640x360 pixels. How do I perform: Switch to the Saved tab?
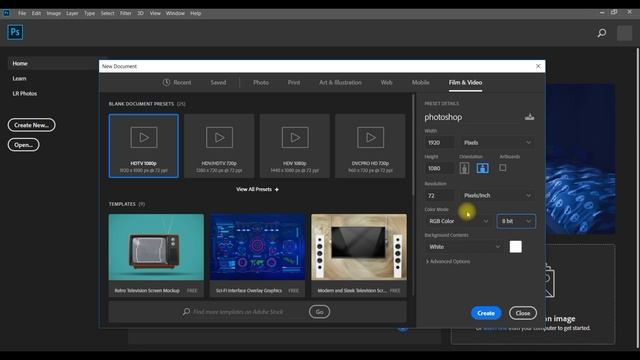218,82
